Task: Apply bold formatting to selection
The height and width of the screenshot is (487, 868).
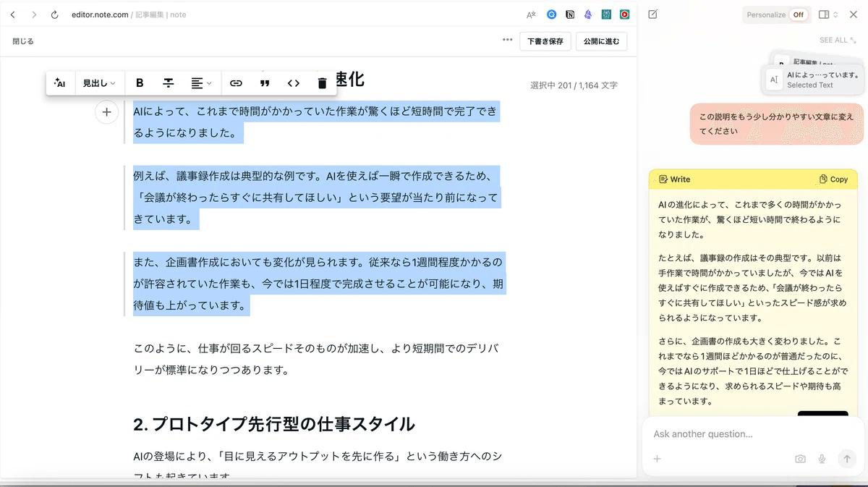Action: (x=140, y=83)
